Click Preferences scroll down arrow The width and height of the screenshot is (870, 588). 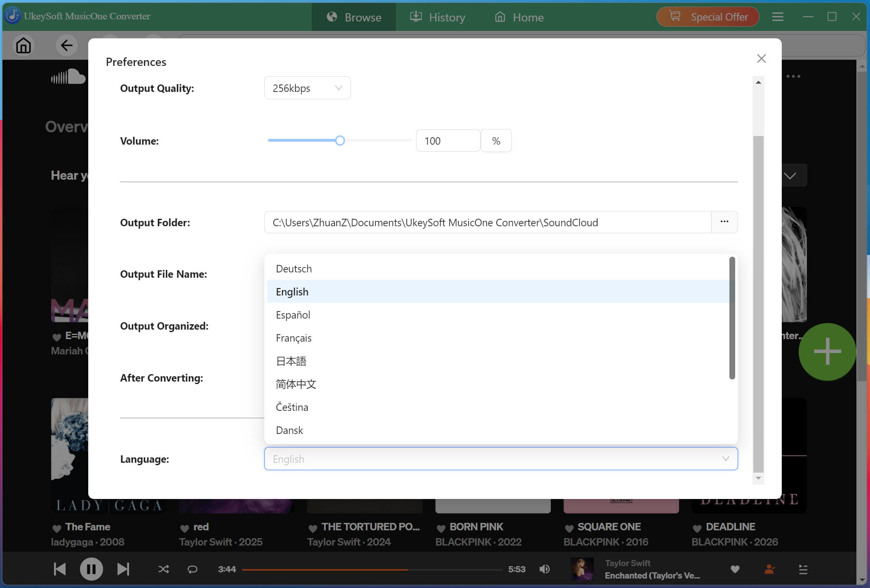coord(758,478)
